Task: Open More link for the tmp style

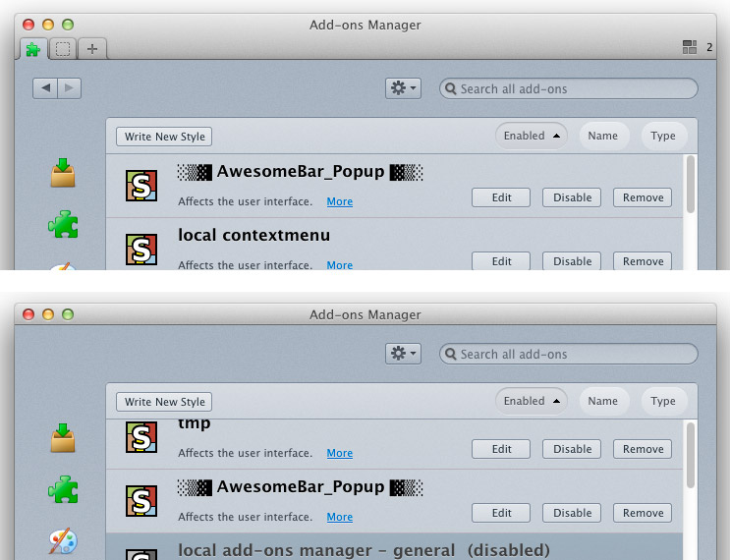Action: point(339,453)
